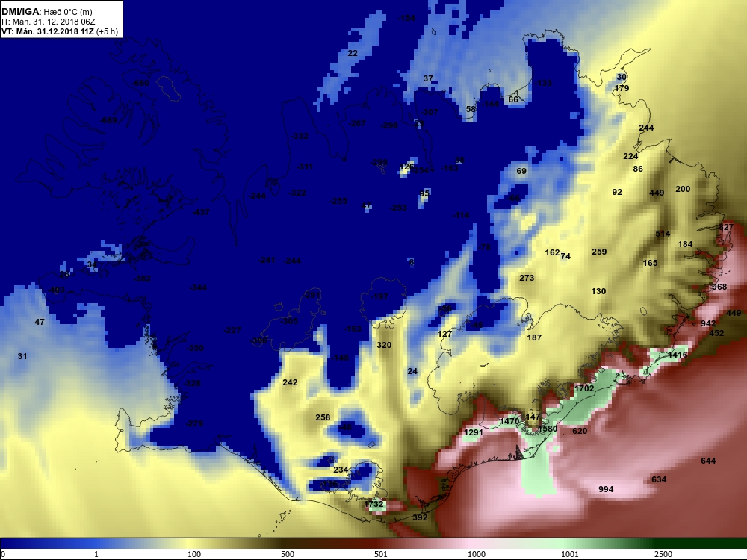Click the '501' legend tick label
The image size is (747, 560).
[381, 554]
